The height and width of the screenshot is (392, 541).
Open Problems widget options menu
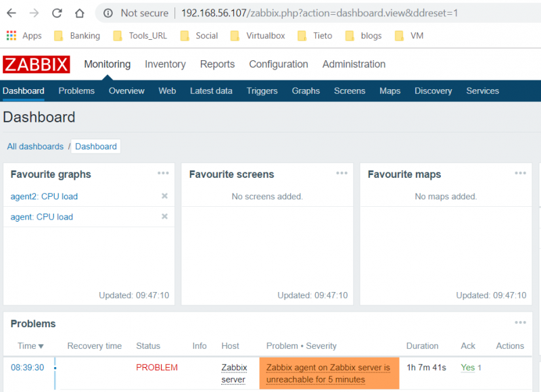520,323
